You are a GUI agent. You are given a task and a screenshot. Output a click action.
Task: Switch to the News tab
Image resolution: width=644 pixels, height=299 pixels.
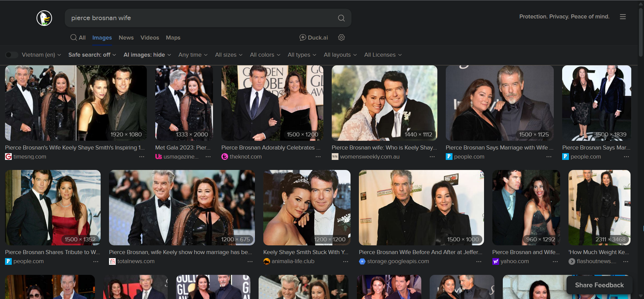(126, 38)
